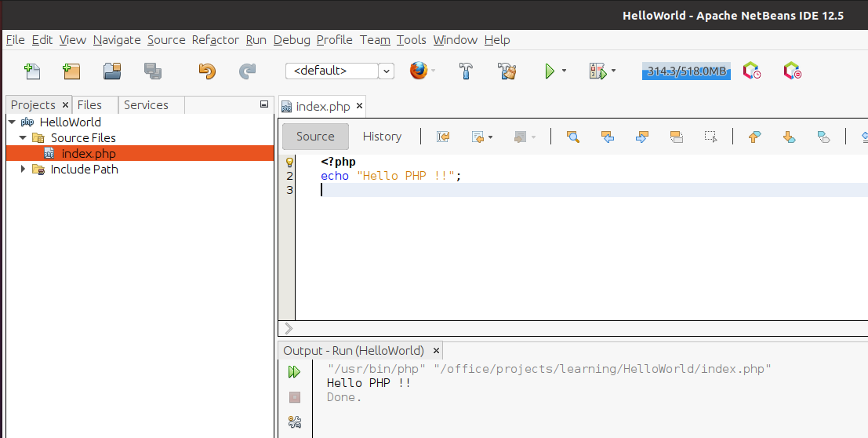Click the breadcrumb arrow below the editor

pos(289,328)
